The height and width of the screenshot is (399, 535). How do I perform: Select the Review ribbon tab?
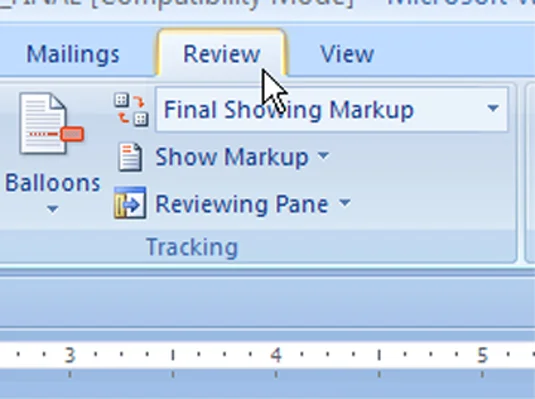point(221,53)
